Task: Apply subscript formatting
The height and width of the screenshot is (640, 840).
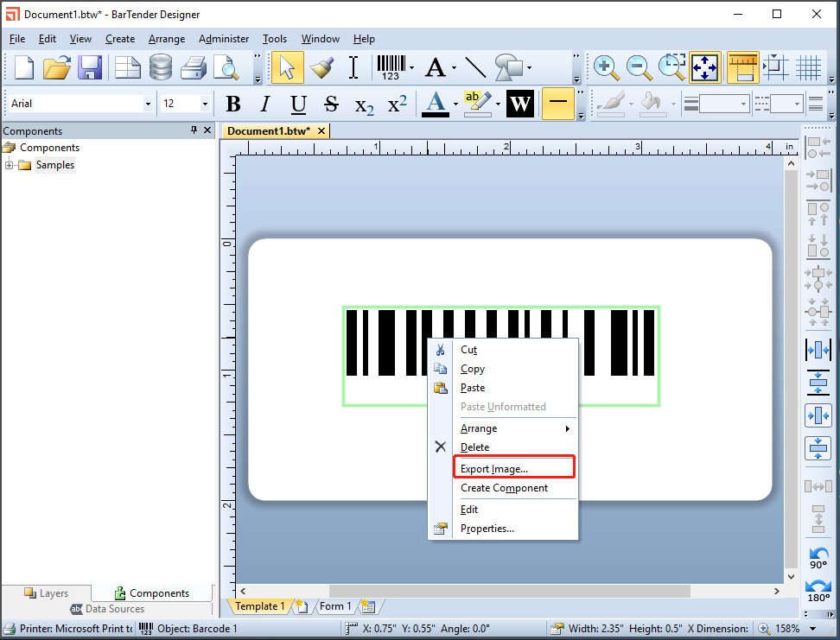Action: pos(365,105)
